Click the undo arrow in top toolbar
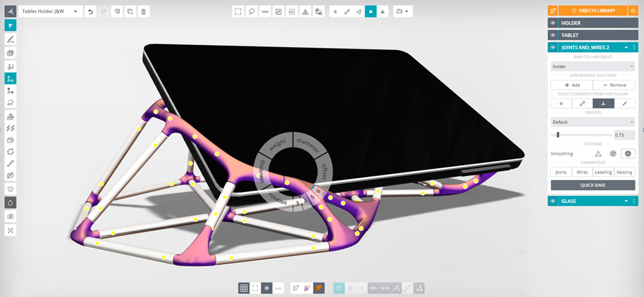Viewport: 644px width, 297px height. [91, 11]
